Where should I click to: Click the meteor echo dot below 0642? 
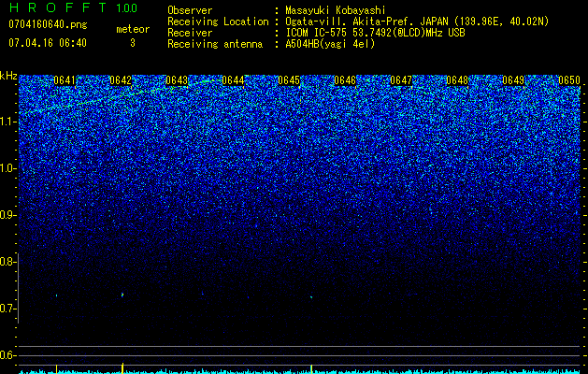point(122,295)
